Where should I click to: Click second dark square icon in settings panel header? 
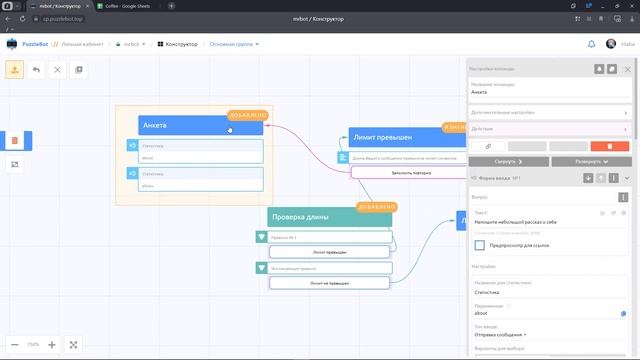pyautogui.click(x=612, y=69)
